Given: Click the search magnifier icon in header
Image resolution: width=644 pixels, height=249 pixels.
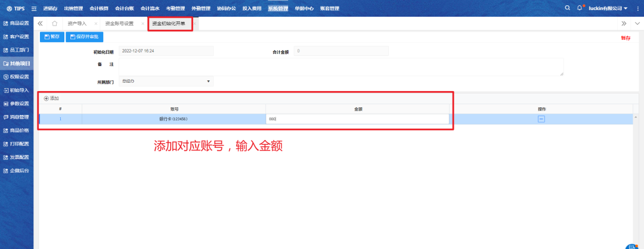Looking at the screenshot, I should pyautogui.click(x=567, y=8).
